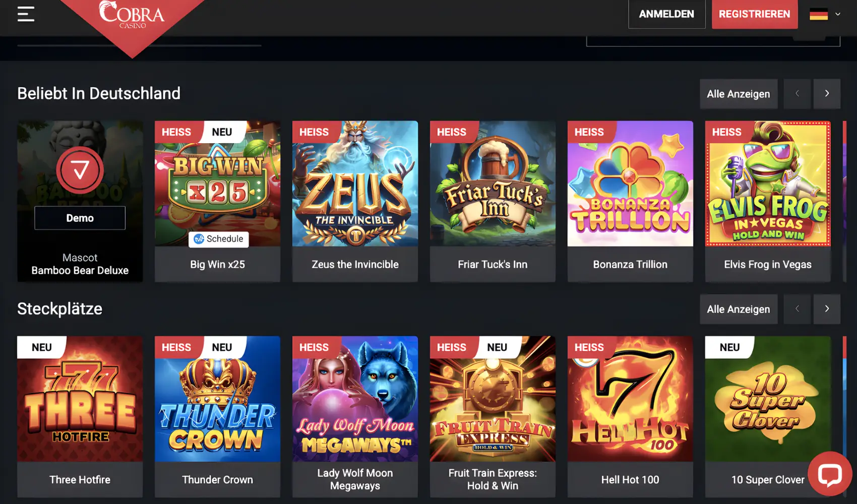The height and width of the screenshot is (504, 857).
Task: Open the hamburger navigation menu
Action: [26, 14]
